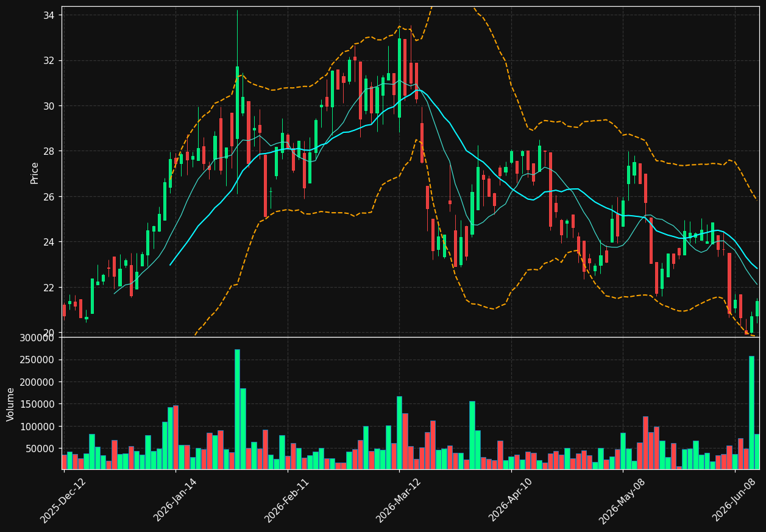
Task: Click the 2026-May-08 date label
Action: [622, 500]
